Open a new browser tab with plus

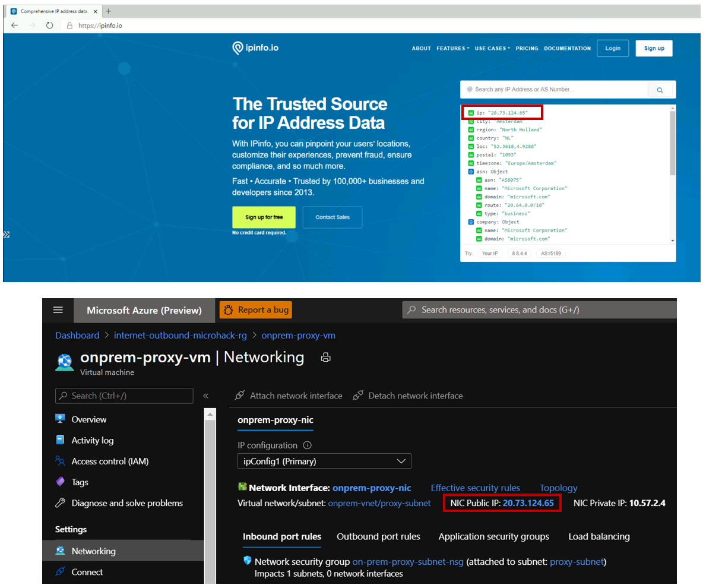[x=108, y=11]
